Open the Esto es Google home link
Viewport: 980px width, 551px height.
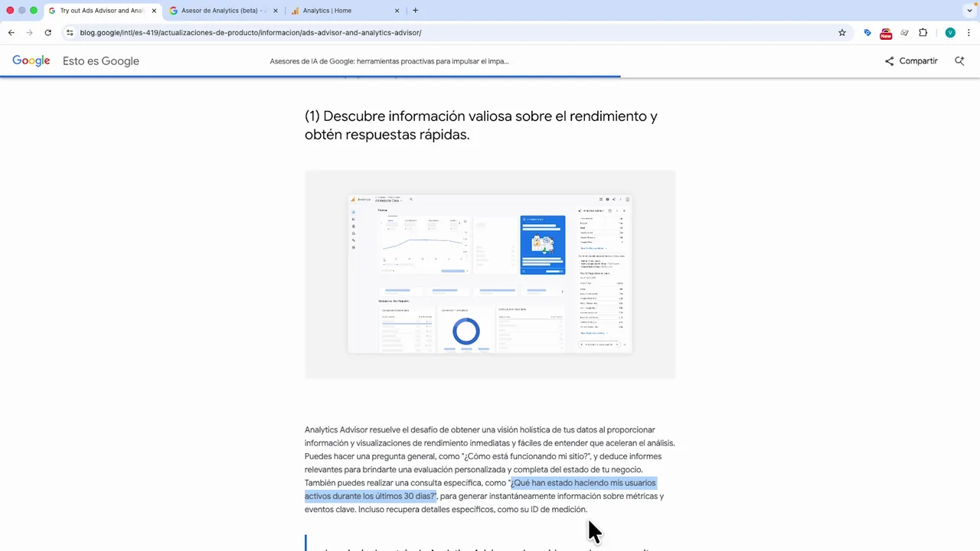pyautogui.click(x=101, y=61)
